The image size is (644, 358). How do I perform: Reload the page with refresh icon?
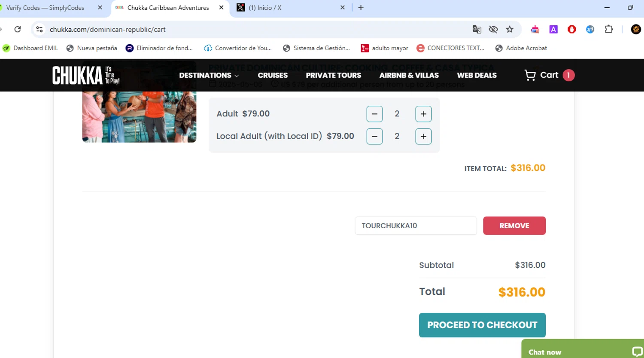point(18,29)
